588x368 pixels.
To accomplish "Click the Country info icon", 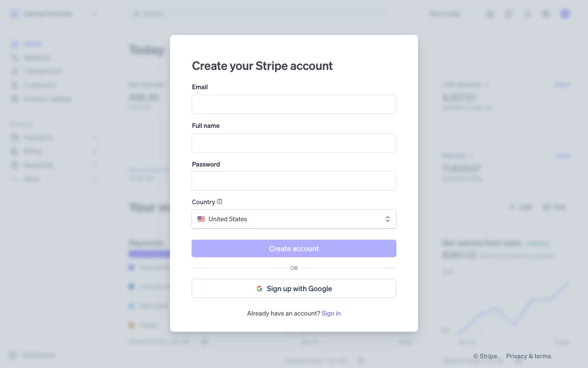I will click(x=220, y=201).
